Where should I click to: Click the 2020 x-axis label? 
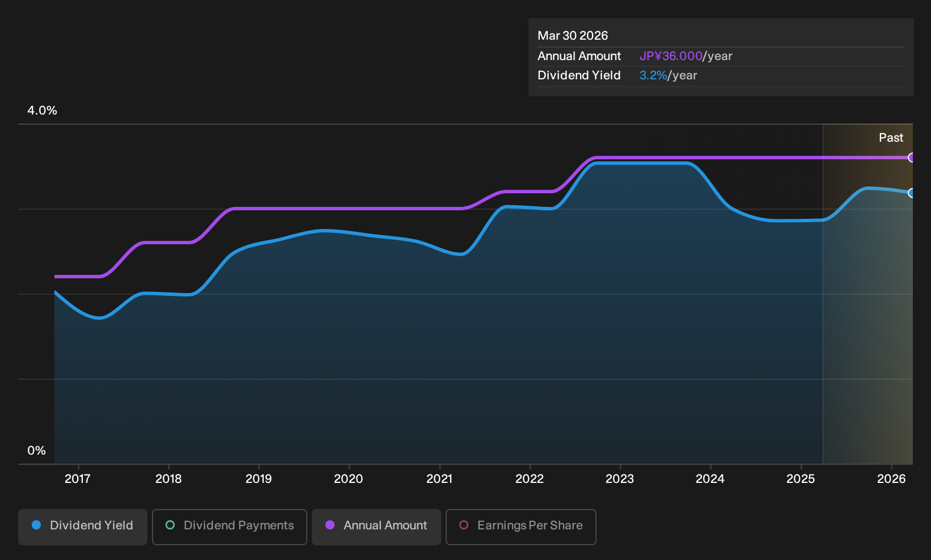pyautogui.click(x=349, y=479)
